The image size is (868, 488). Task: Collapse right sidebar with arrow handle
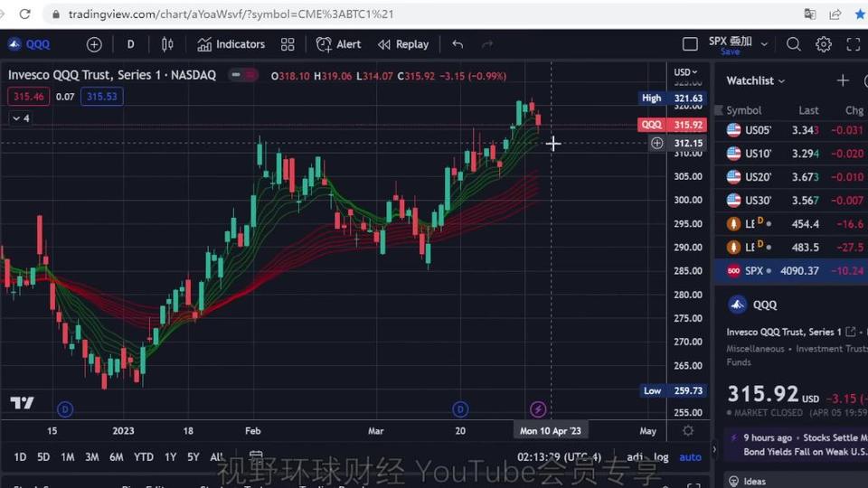coord(714,450)
